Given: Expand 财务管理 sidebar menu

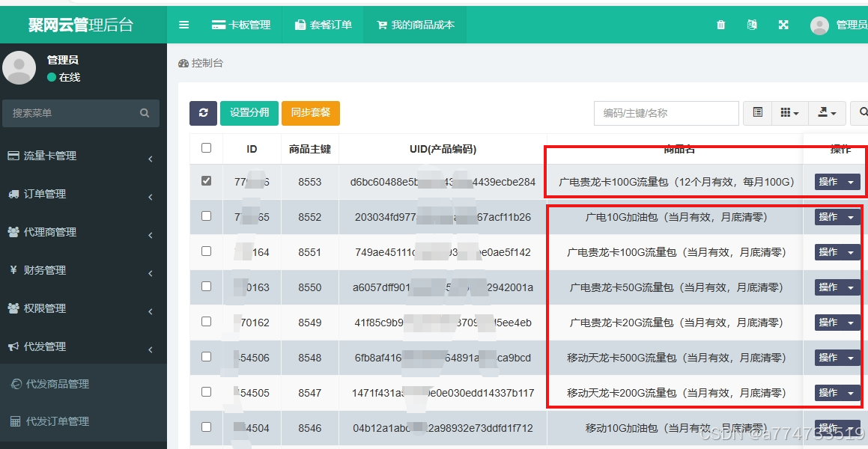Looking at the screenshot, I should tap(83, 270).
